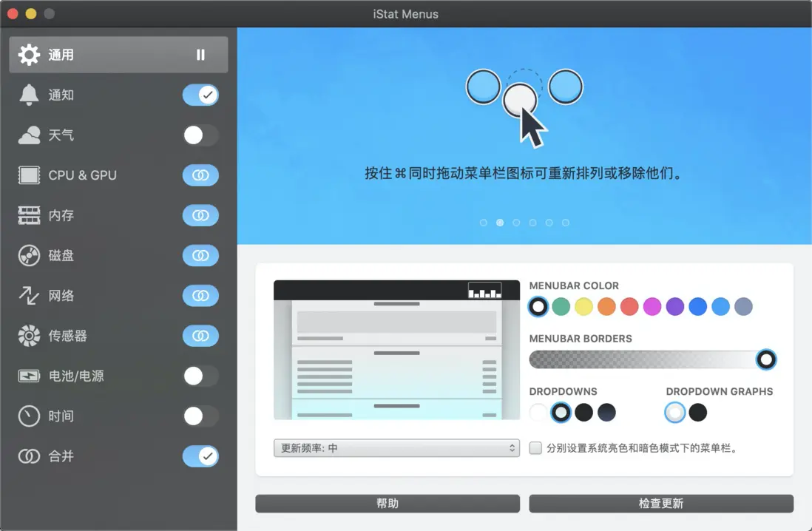
Task: Open the 通知 settings label
Action: 61,95
